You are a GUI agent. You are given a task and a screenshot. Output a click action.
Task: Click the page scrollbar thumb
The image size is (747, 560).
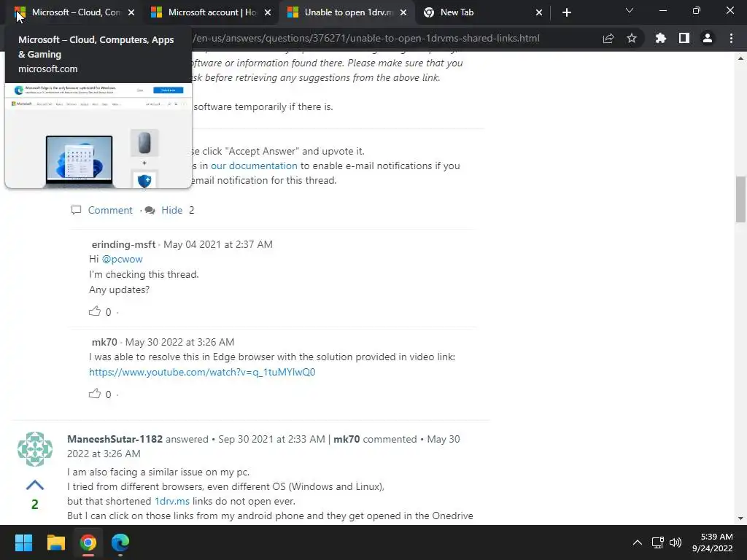pyautogui.click(x=740, y=199)
